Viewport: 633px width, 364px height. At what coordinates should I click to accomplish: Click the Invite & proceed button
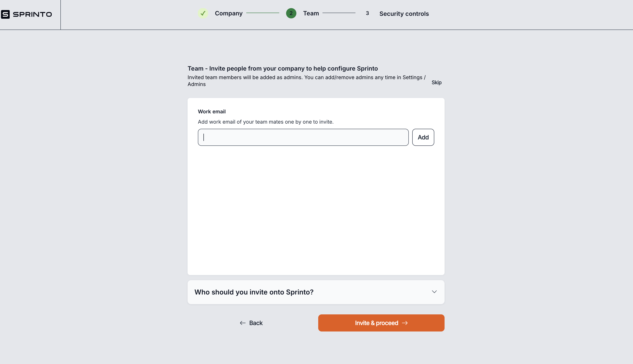click(x=381, y=323)
